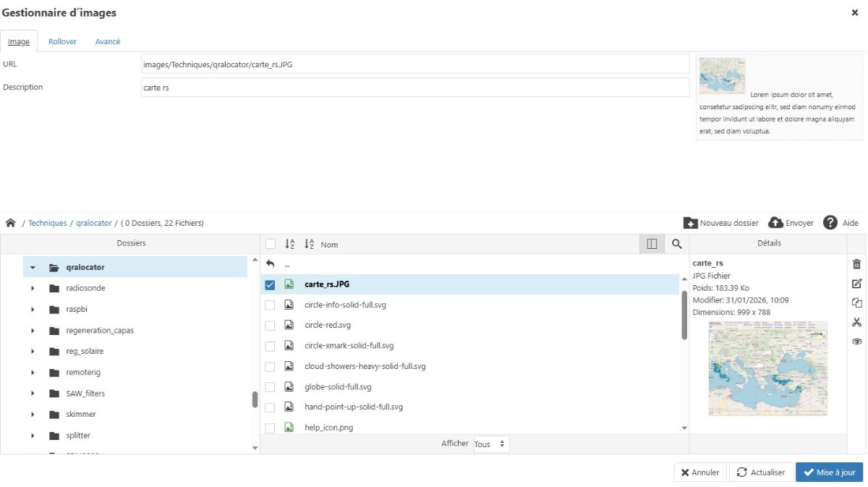Click the SAW_filters folder icon
The image size is (868, 487).
[54, 394]
